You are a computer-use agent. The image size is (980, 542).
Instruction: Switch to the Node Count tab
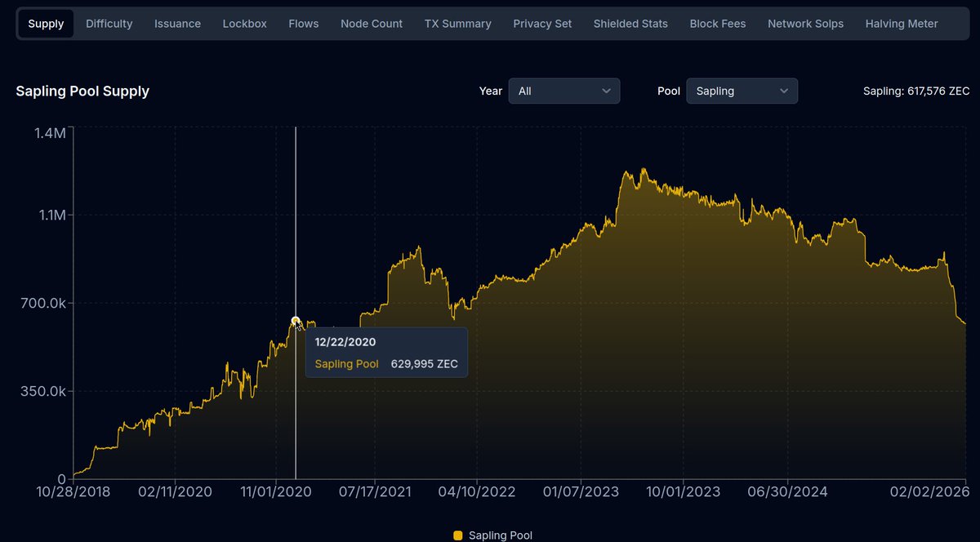point(372,24)
